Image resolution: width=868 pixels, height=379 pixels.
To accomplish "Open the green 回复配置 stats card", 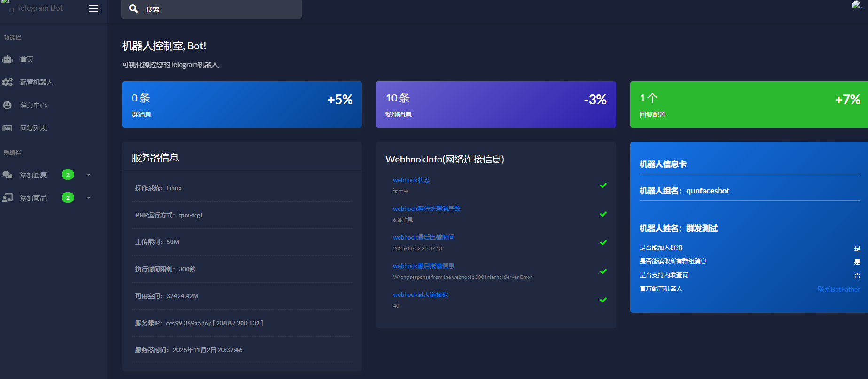I will point(749,104).
